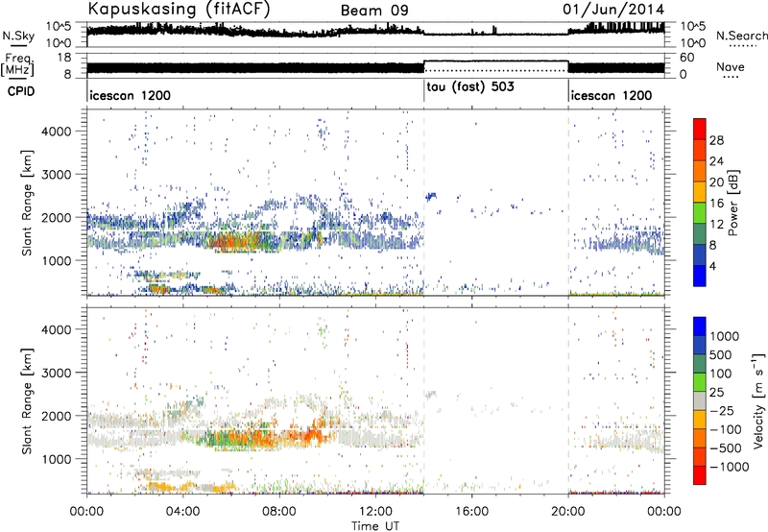
Task: Click the 4000 tick on the power panel
Action: pos(57,132)
